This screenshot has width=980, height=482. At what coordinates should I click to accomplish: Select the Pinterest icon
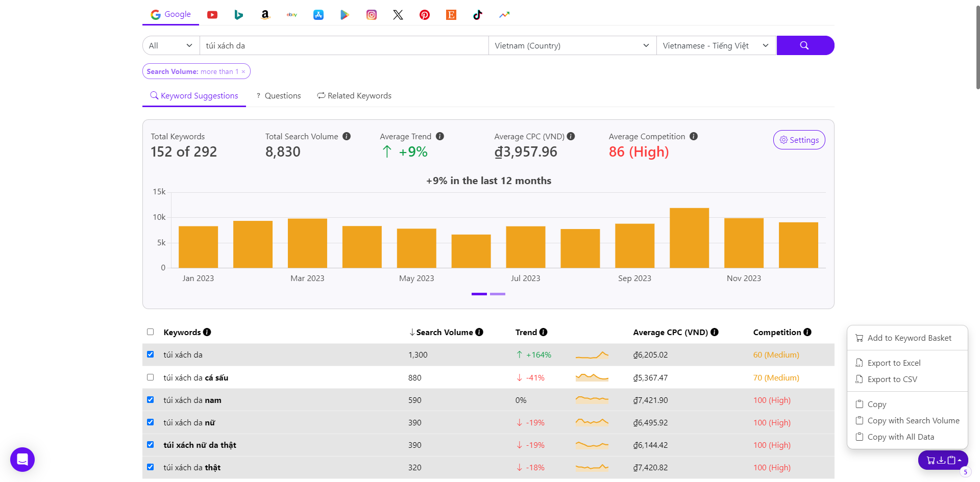(x=425, y=15)
